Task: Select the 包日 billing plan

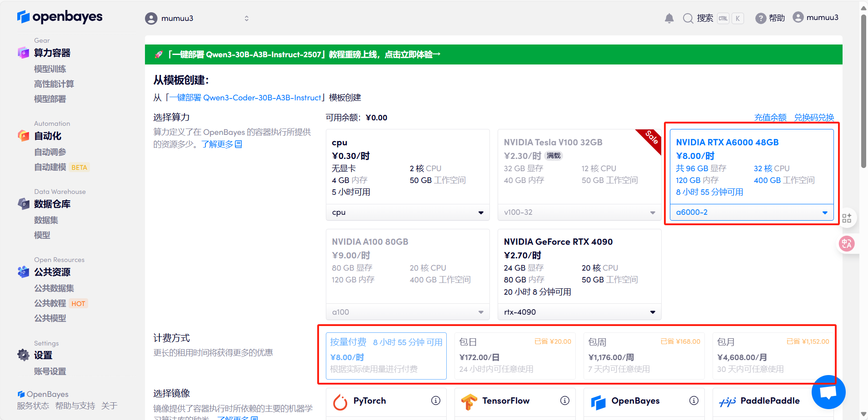Action: tap(515, 356)
